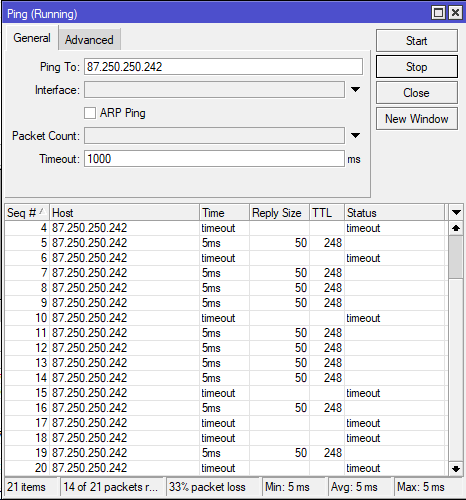The width and height of the screenshot is (466, 500).
Task: Select the General tab
Action: tap(32, 38)
